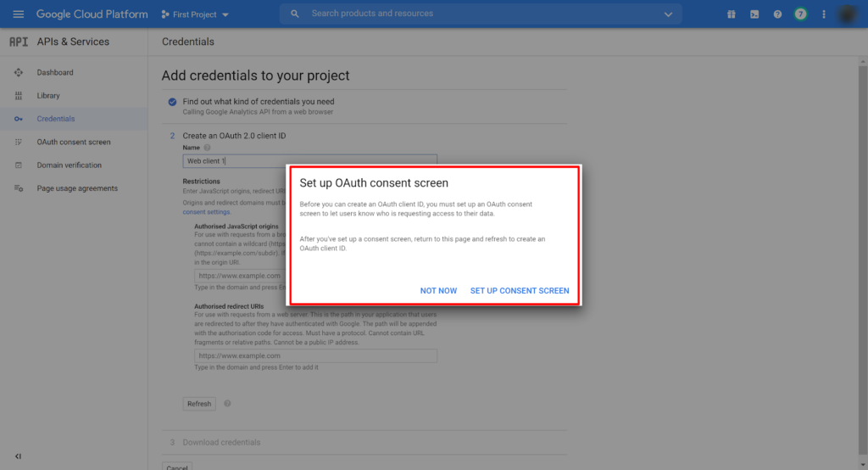The image size is (868, 470).
Task: Click the Credentials key icon
Action: pos(19,119)
